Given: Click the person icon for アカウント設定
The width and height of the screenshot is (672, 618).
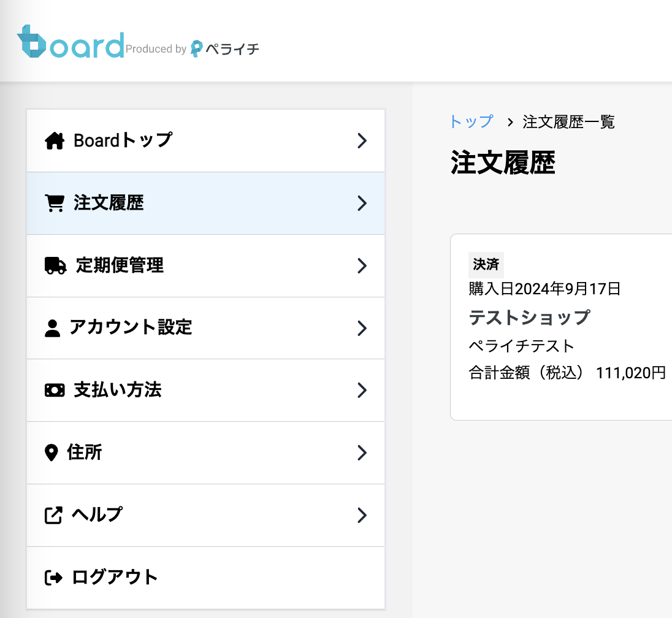Looking at the screenshot, I should (53, 328).
